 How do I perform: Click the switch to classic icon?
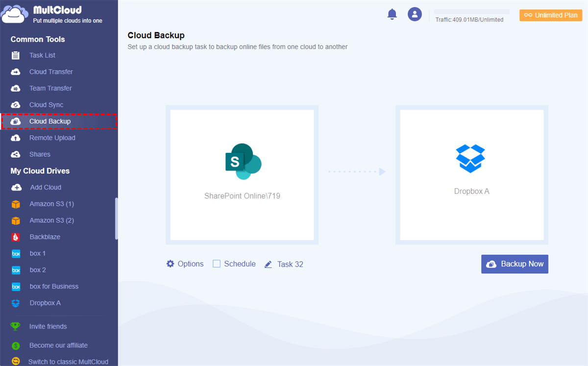pyautogui.click(x=16, y=362)
